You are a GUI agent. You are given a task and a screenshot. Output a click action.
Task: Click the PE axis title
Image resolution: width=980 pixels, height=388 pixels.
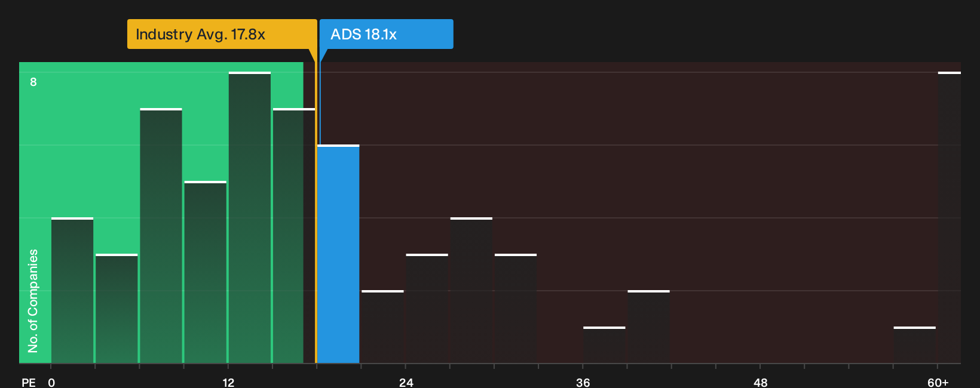29,382
